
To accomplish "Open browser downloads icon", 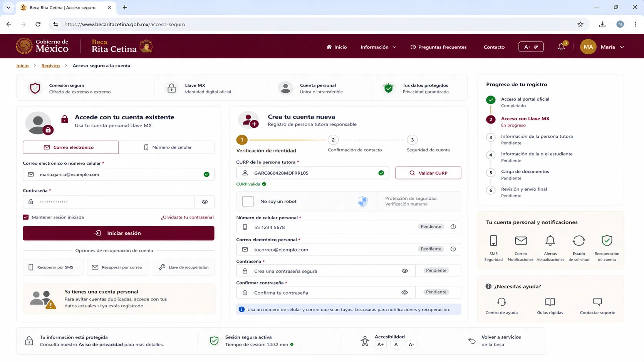I will [x=602, y=24].
